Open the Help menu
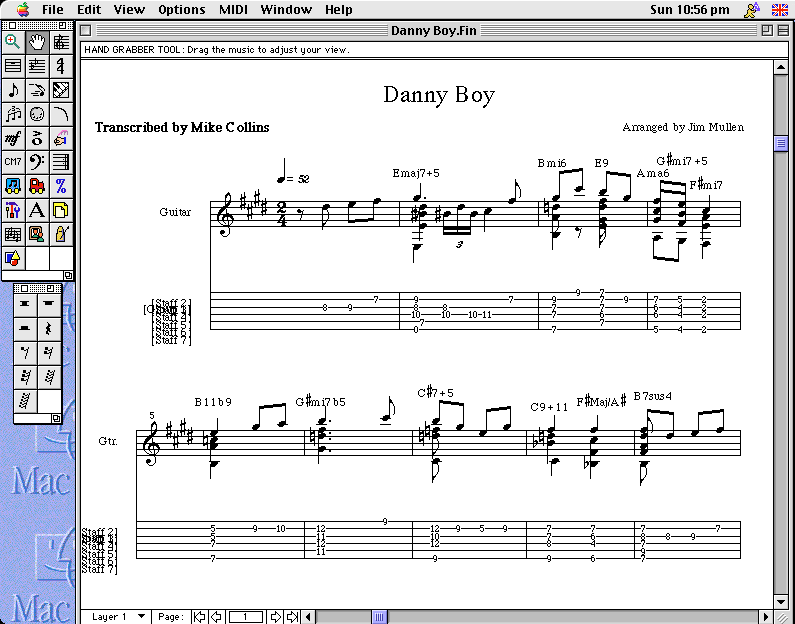Viewport: 795px width, 624px height. pos(339,10)
